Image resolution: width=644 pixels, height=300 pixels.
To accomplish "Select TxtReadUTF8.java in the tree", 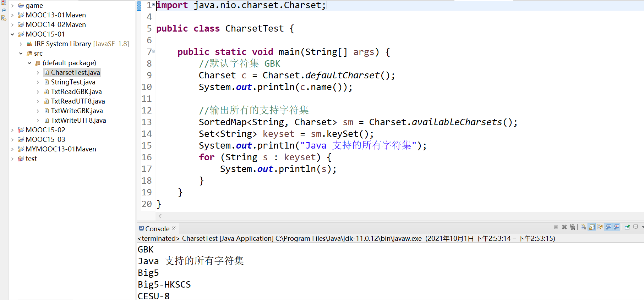I will coord(78,101).
